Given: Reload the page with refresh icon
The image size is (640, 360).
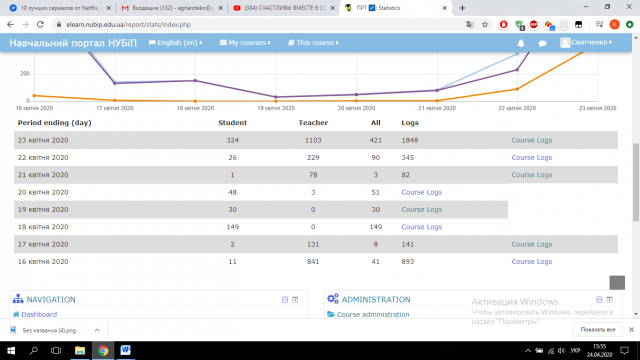Looking at the screenshot, I should pyautogui.click(x=40, y=24).
